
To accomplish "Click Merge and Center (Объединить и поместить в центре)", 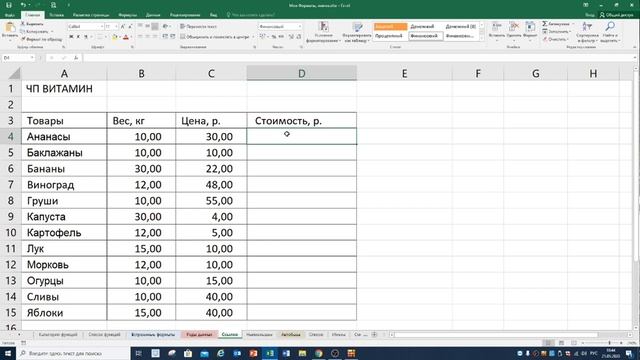I will click(x=215, y=37).
